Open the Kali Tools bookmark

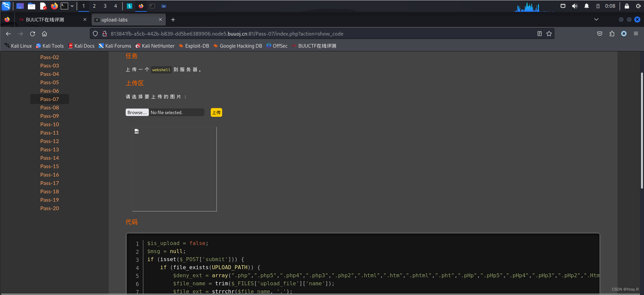[50, 46]
